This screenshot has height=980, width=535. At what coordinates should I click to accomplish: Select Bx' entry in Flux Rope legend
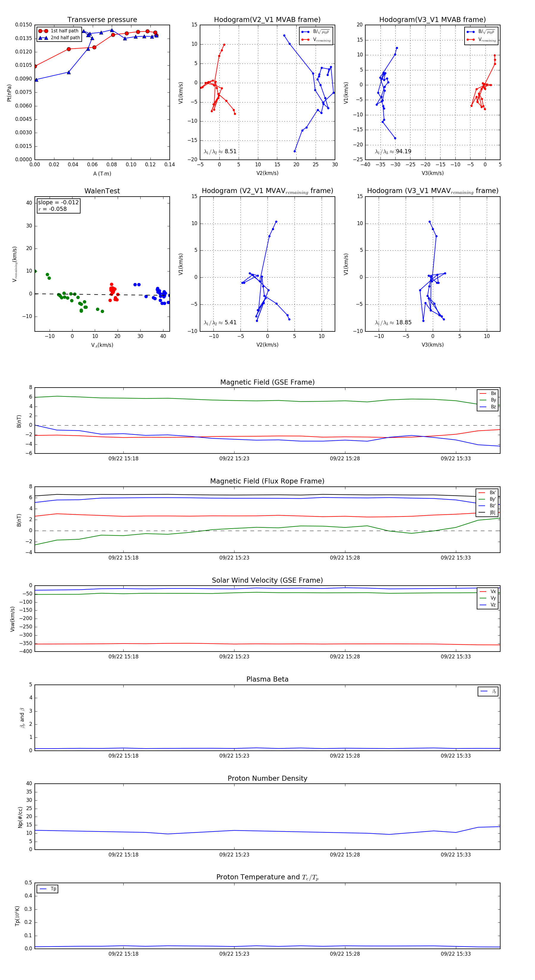487,492
